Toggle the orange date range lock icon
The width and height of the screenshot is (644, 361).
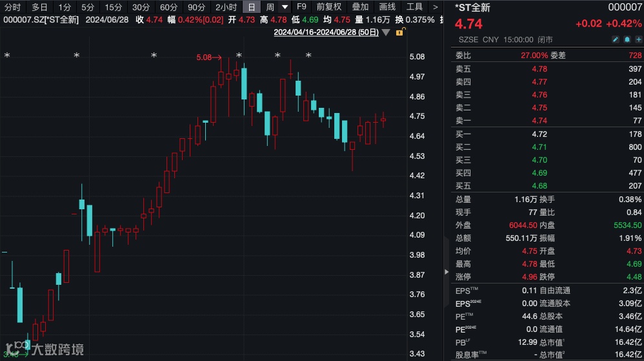(x=400, y=32)
